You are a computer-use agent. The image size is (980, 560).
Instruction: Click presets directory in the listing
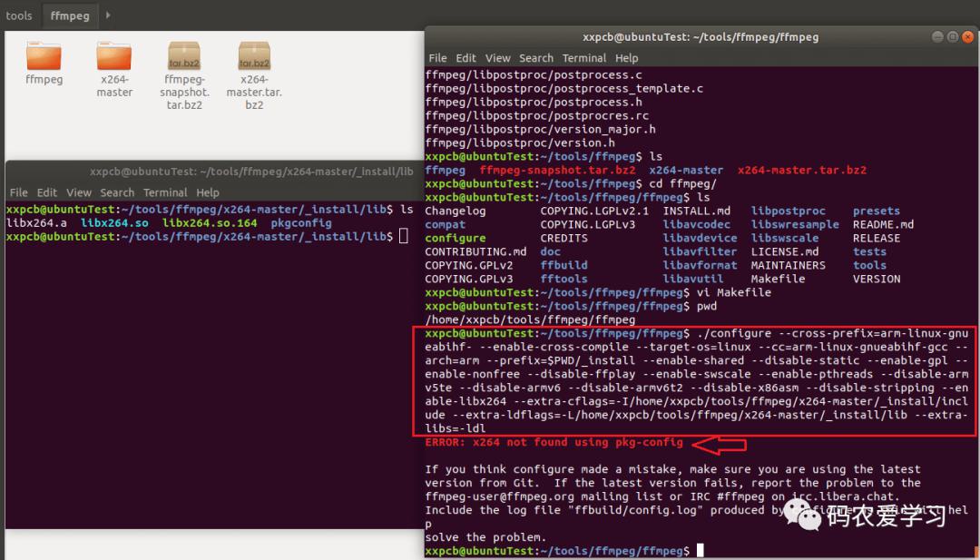tap(877, 211)
